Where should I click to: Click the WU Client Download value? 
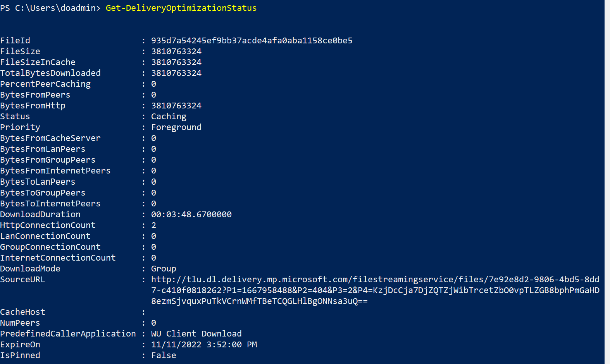tap(196, 334)
